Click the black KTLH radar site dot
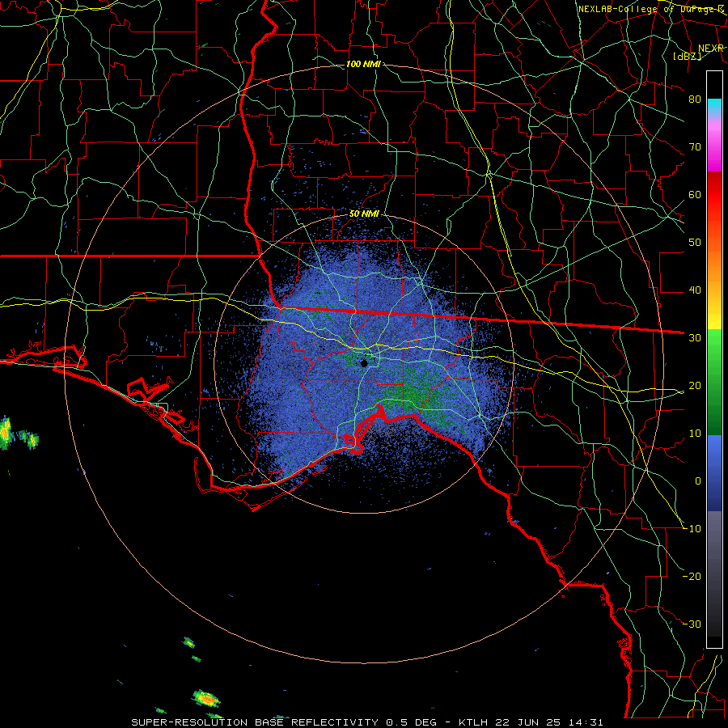Viewport: 728px width, 728px height. pyautogui.click(x=364, y=363)
